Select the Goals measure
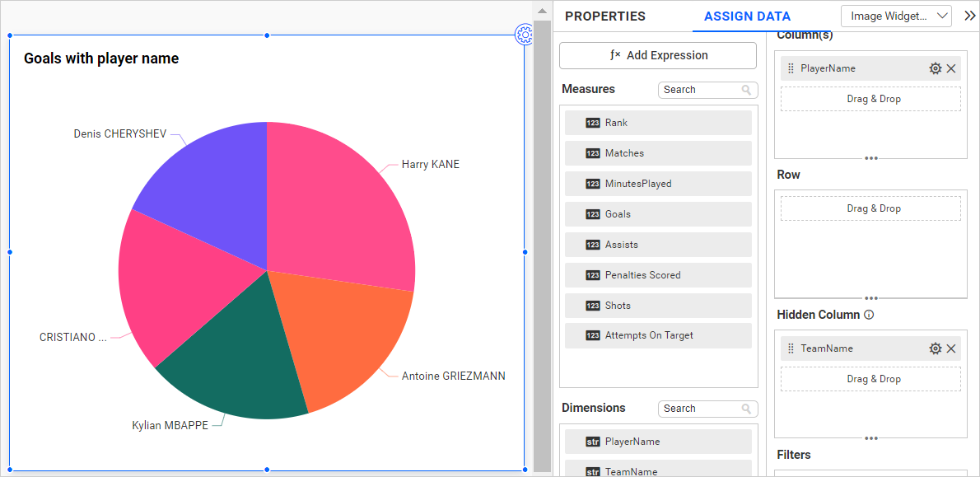 click(658, 214)
